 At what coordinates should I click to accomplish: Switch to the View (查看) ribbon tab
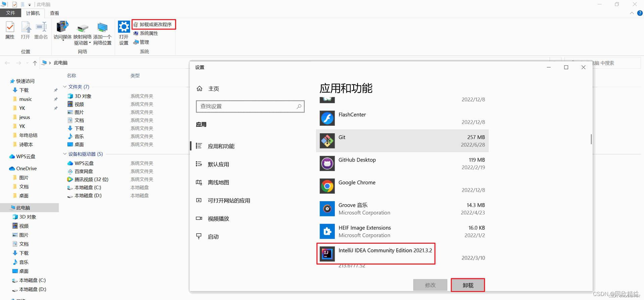click(54, 13)
